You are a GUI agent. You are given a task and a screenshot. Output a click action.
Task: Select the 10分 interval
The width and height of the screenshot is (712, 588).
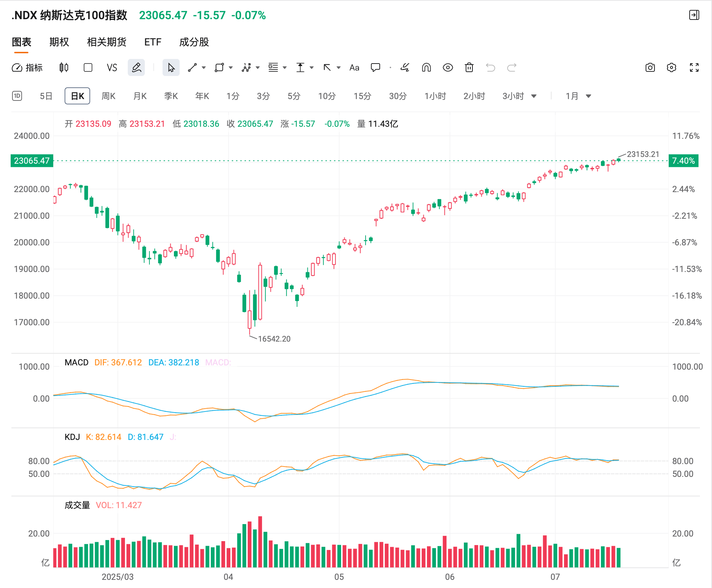click(327, 96)
